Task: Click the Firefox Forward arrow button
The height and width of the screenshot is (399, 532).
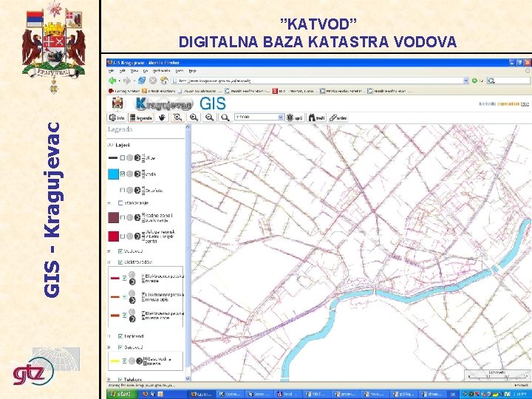Action: point(126,81)
